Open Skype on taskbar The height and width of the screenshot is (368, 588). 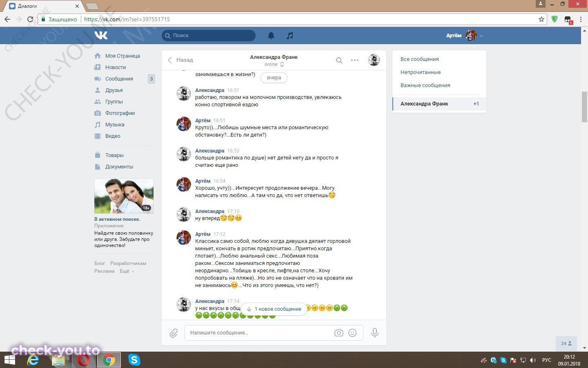[134, 360]
